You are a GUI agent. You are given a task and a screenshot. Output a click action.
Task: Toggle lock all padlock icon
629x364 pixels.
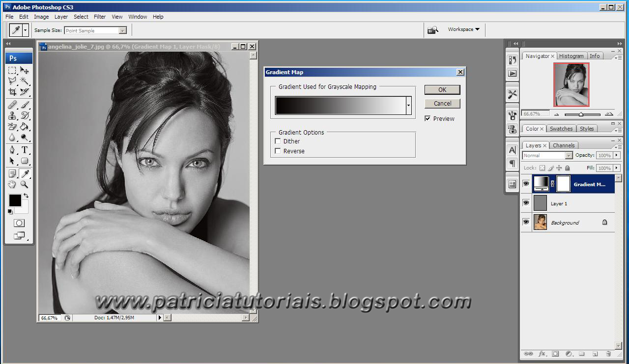pyautogui.click(x=567, y=168)
